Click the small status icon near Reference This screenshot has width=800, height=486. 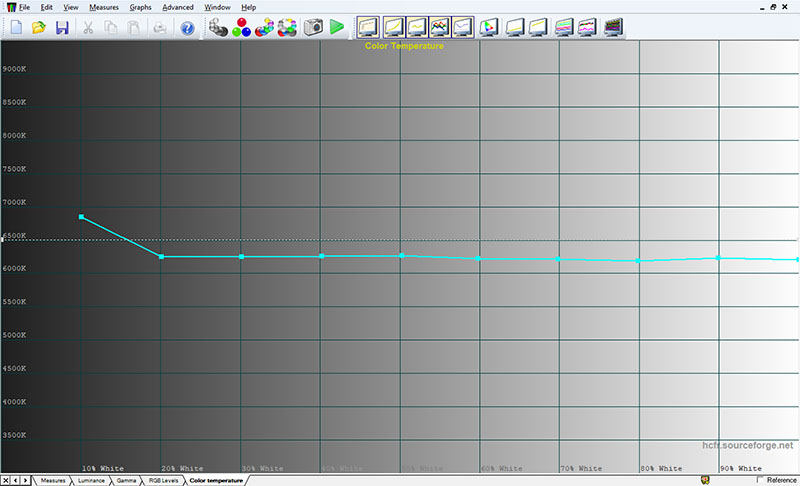(x=705, y=480)
